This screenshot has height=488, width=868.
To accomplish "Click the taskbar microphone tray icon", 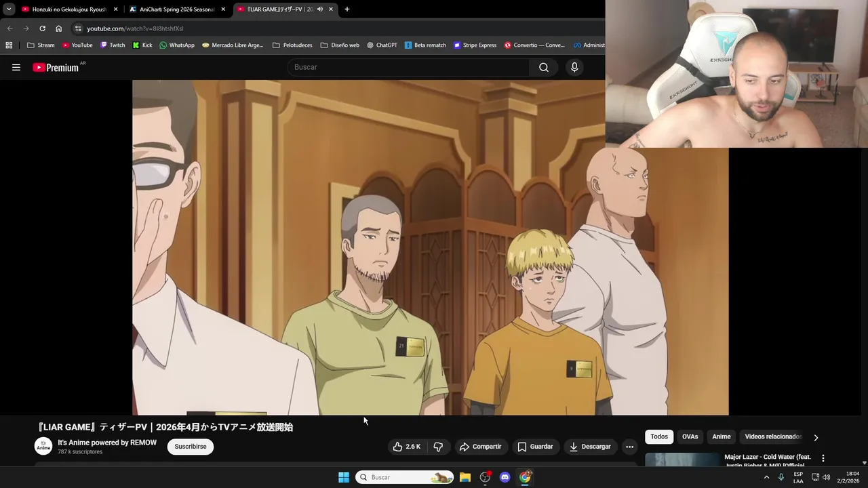I will (x=781, y=477).
